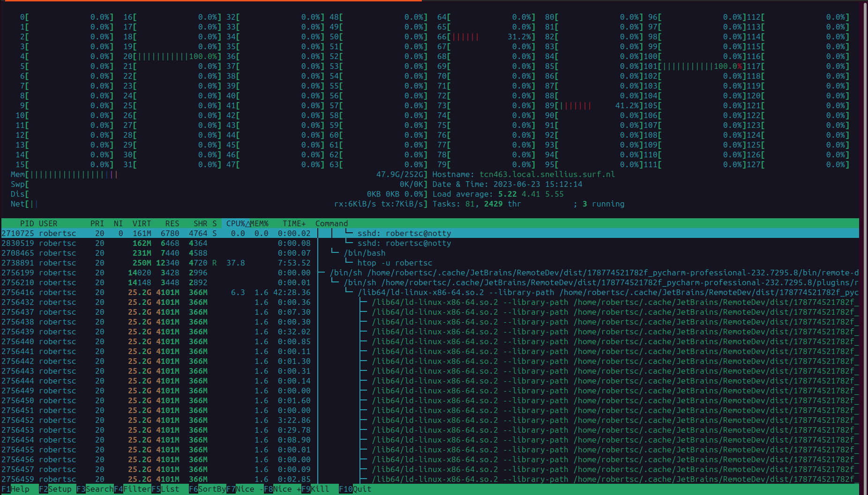Screen dimensions: 868x495
Task: Click the CPU 101 meter at 100%
Action: [695, 66]
